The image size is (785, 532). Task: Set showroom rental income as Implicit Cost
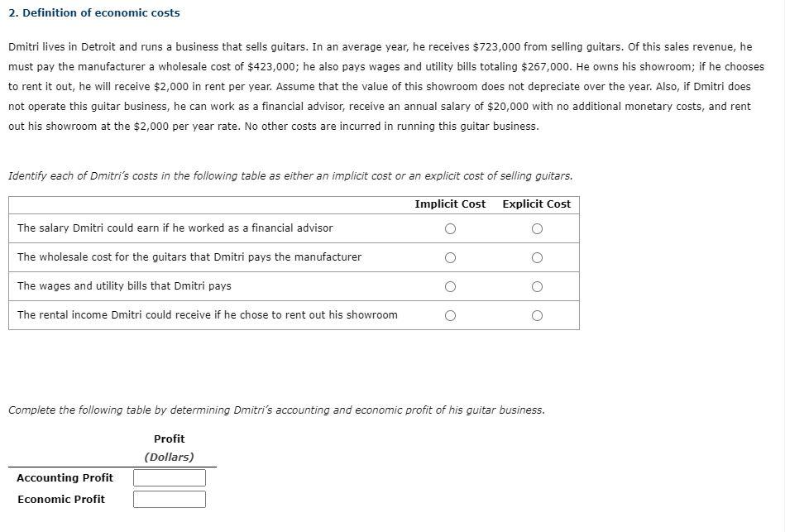pos(450,315)
